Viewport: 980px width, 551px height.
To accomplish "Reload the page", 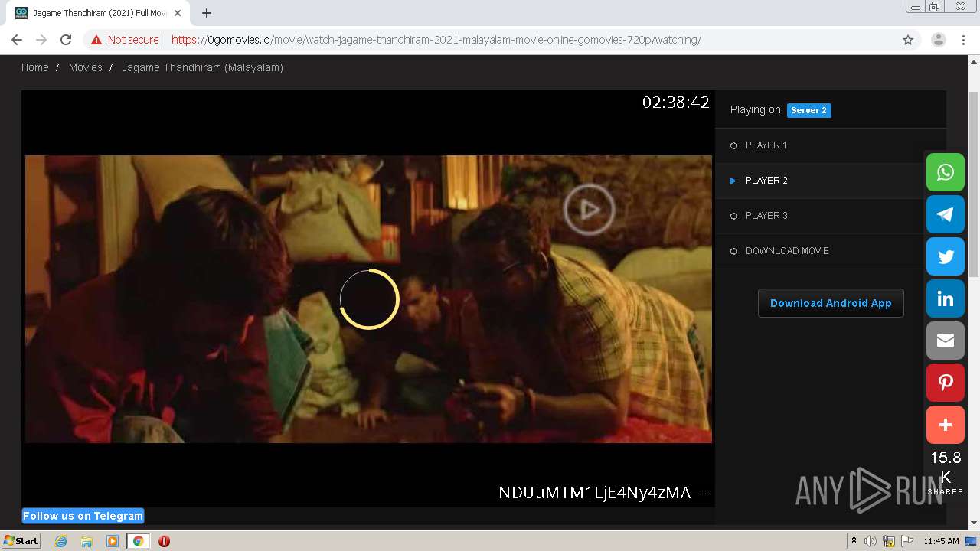I will pyautogui.click(x=66, y=40).
